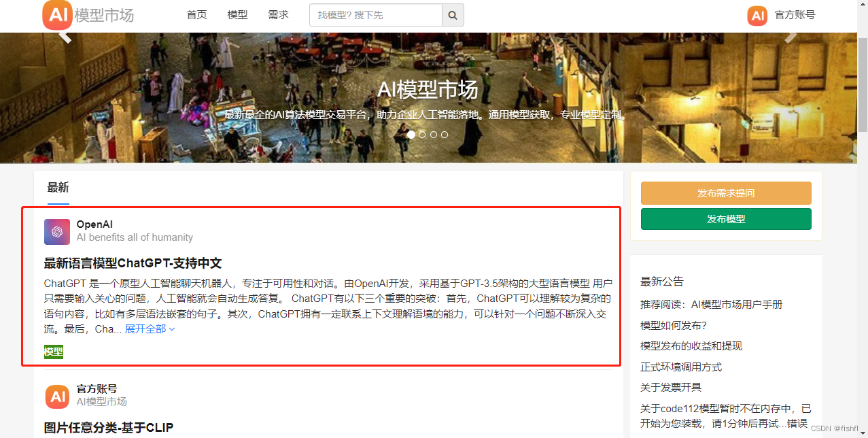Click the OpenAI author name
This screenshot has height=438, width=868.
tap(94, 224)
